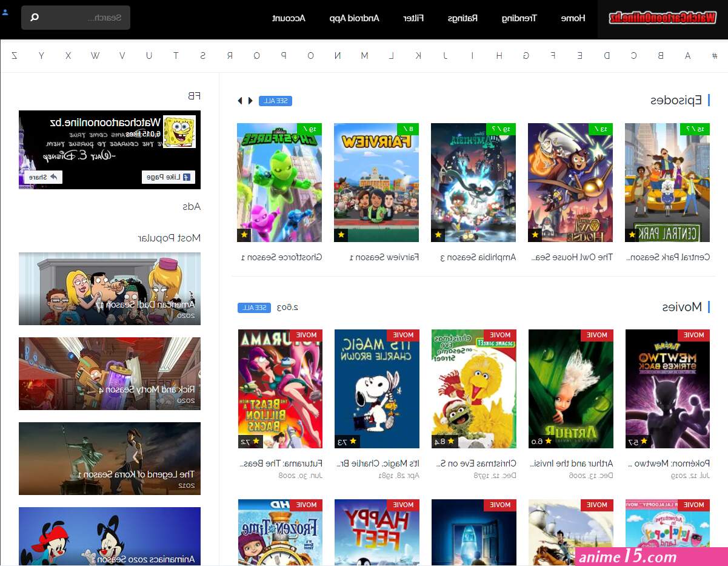Click the star icon on Central Park poster

coord(632,235)
